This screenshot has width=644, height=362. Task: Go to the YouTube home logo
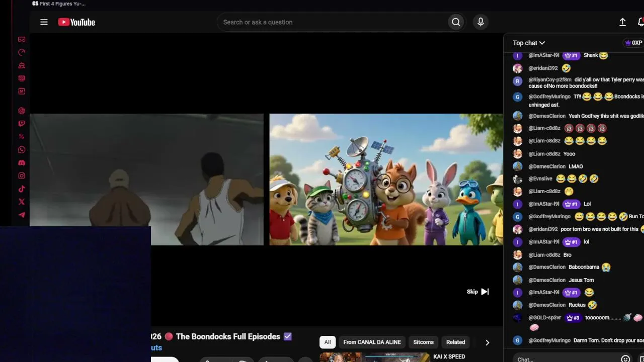click(76, 22)
